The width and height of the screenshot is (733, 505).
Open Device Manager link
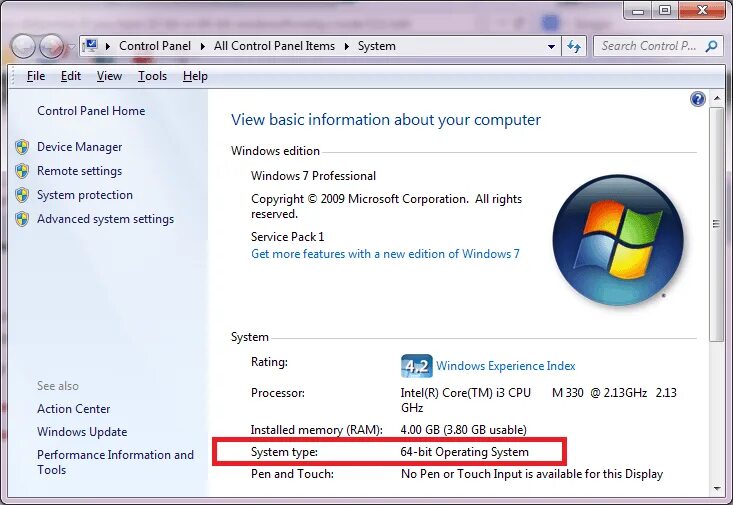click(79, 147)
